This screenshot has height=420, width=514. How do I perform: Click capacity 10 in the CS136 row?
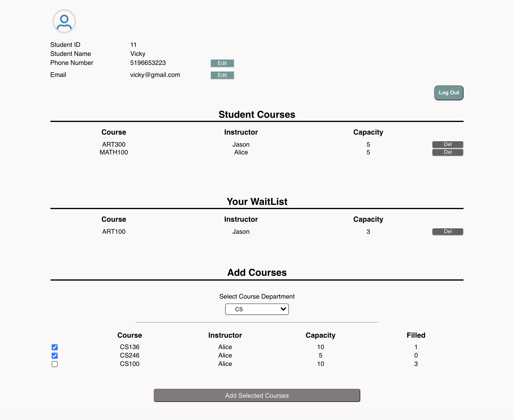(321, 347)
